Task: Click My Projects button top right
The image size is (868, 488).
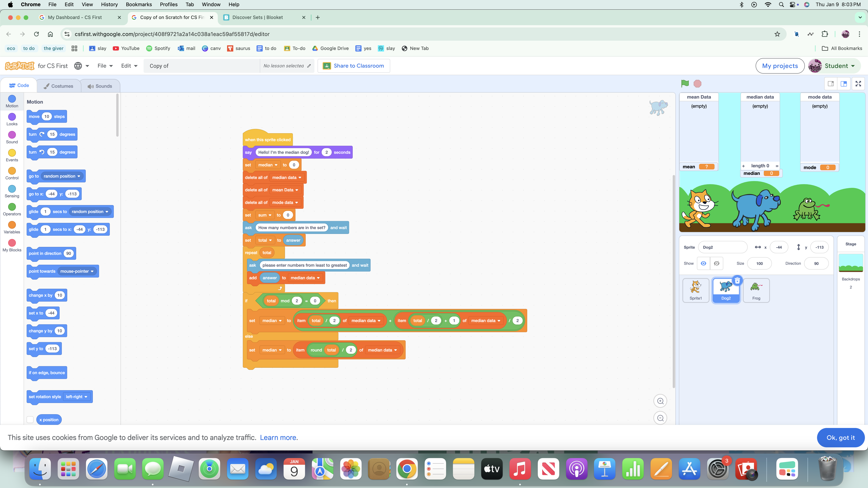Action: coord(780,65)
